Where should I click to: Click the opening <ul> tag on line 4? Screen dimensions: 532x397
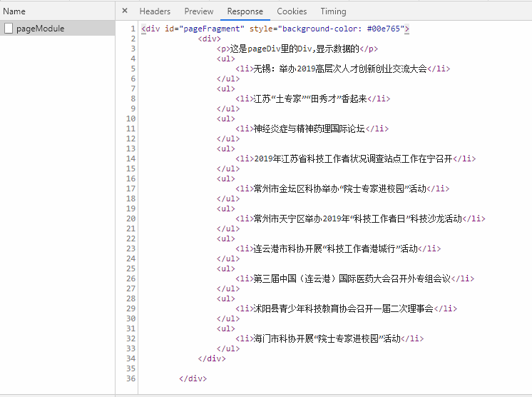click(226, 59)
